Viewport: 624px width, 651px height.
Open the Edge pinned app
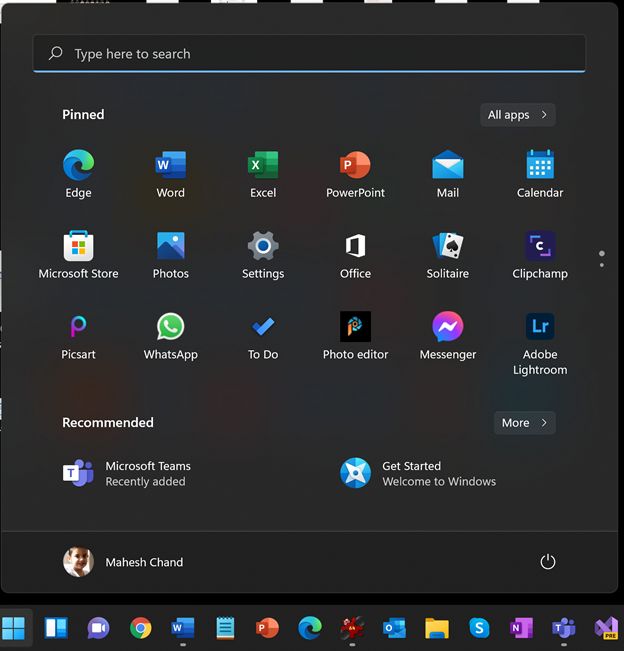click(78, 174)
